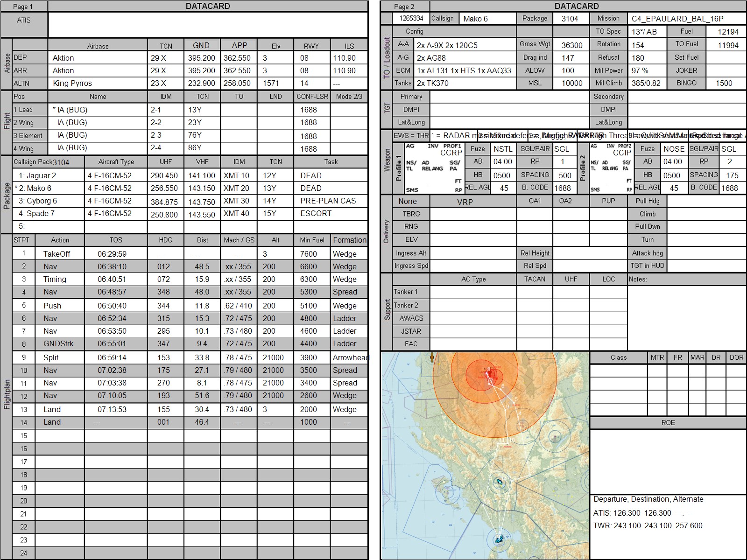Click steerpoint 8 target marker on the map
Image resolution: width=747 pixels, height=560 pixels.
pos(489,369)
